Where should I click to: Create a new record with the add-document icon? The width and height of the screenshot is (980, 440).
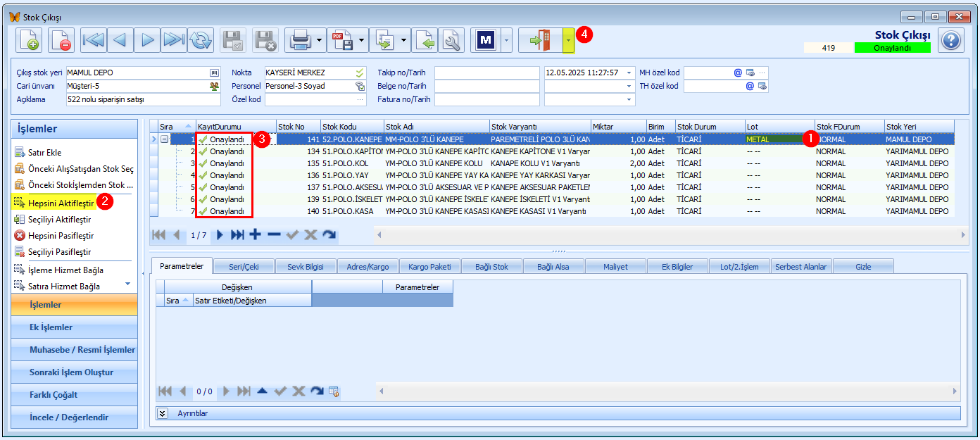tap(29, 40)
